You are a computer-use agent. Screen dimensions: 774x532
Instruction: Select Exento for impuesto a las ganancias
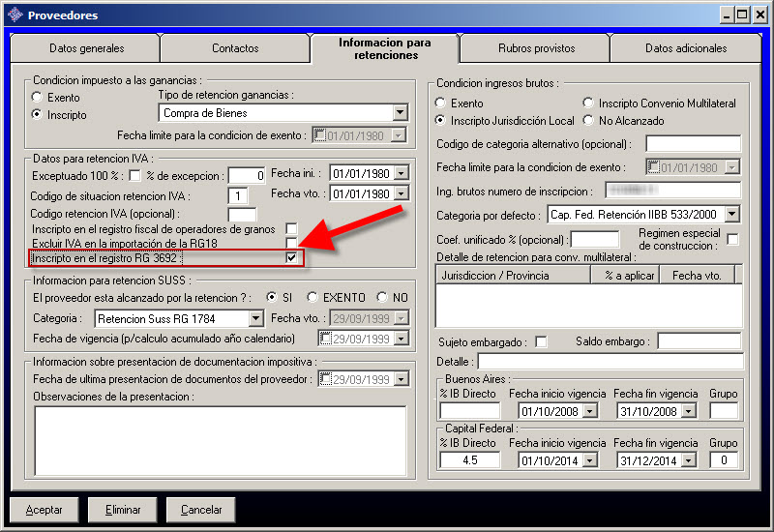[x=38, y=98]
